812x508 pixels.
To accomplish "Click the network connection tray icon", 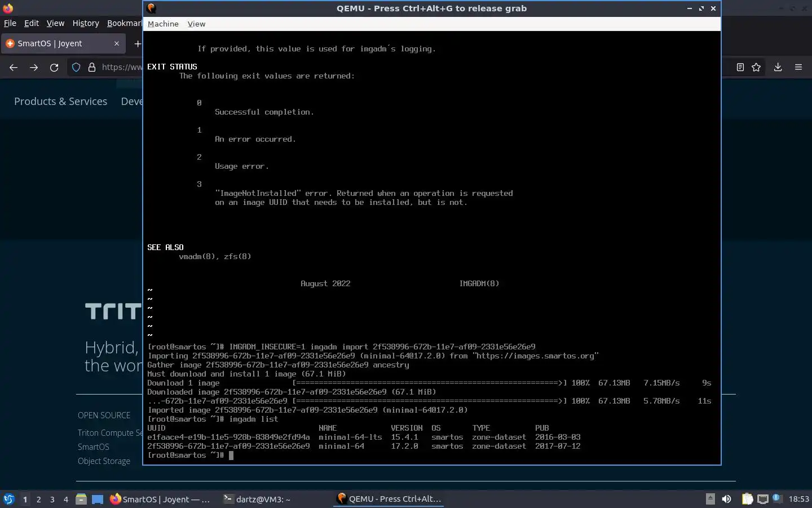I will tap(762, 499).
